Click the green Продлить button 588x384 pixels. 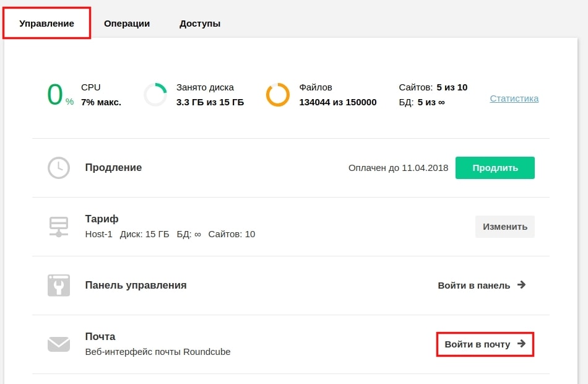(x=495, y=168)
